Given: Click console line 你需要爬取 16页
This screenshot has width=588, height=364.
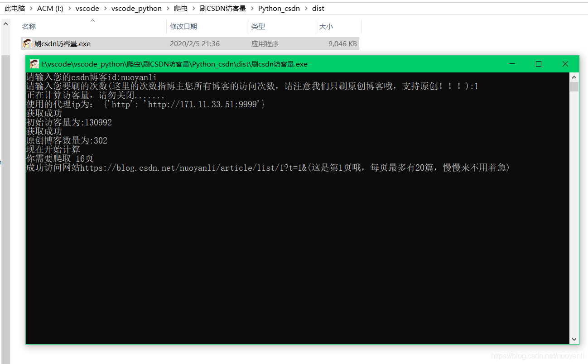Looking at the screenshot, I should 60,159.
